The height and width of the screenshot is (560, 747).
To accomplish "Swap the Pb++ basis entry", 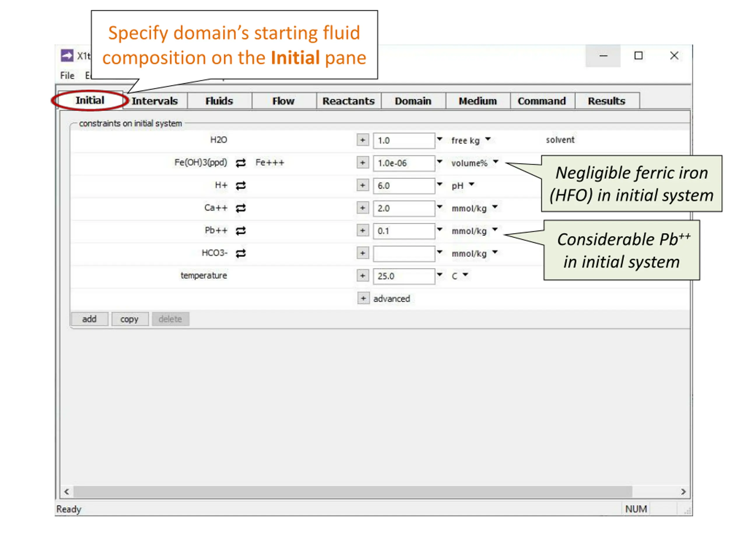I will 240,231.
